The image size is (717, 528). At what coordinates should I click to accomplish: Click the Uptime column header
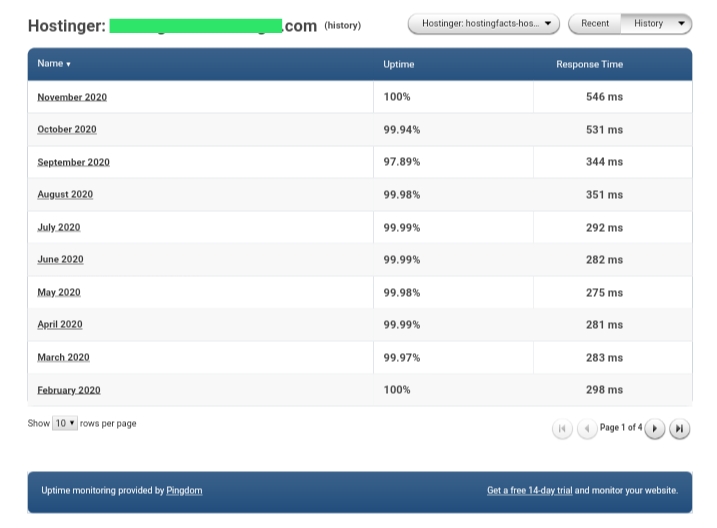coord(399,64)
